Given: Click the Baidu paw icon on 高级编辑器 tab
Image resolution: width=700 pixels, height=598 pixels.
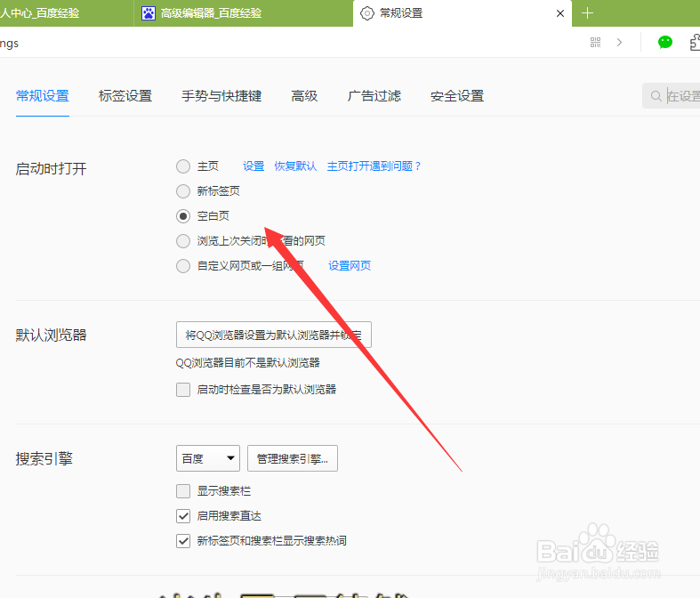Looking at the screenshot, I should [149, 13].
